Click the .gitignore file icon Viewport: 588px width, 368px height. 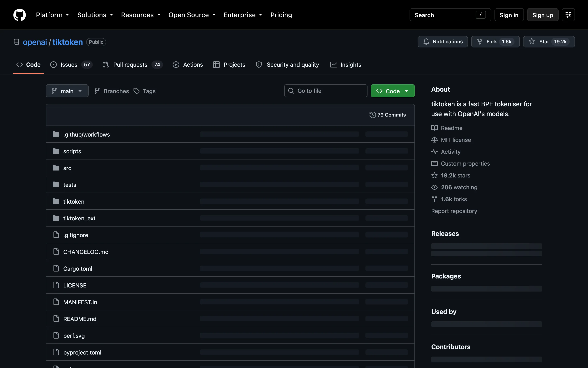[x=56, y=235]
